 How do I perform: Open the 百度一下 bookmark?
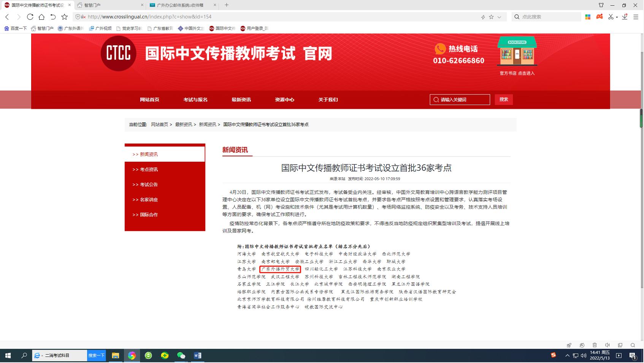point(16,28)
